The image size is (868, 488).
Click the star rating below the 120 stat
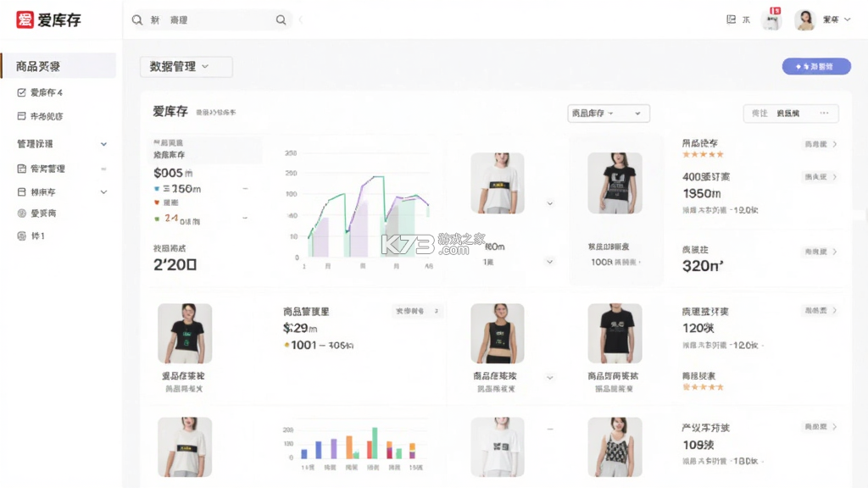pos(703,387)
